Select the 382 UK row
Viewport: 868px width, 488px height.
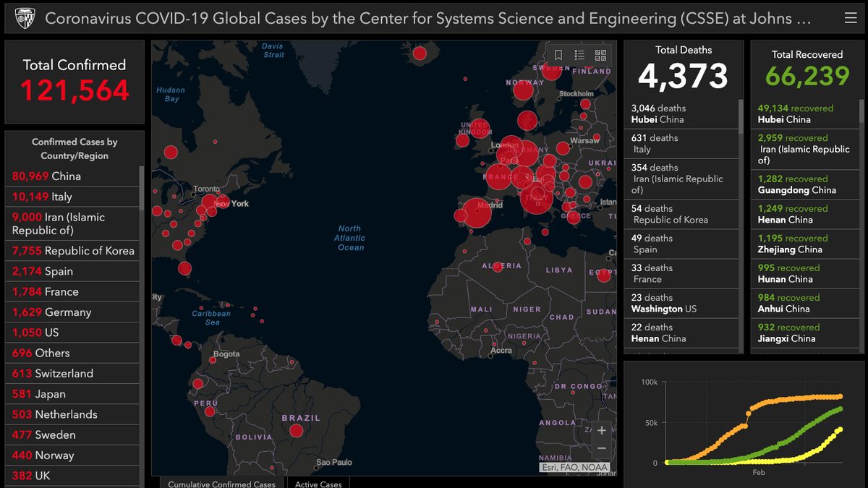tap(72, 476)
